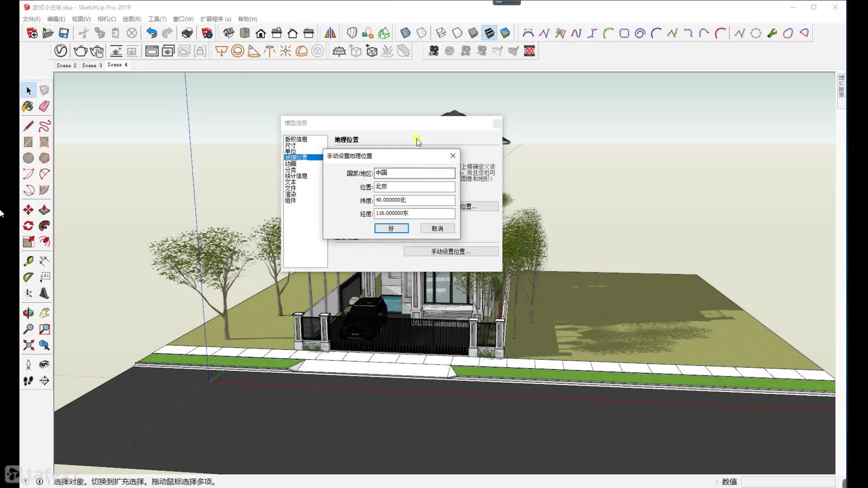
Task: Open the 相机(C) menu
Action: pos(107,19)
